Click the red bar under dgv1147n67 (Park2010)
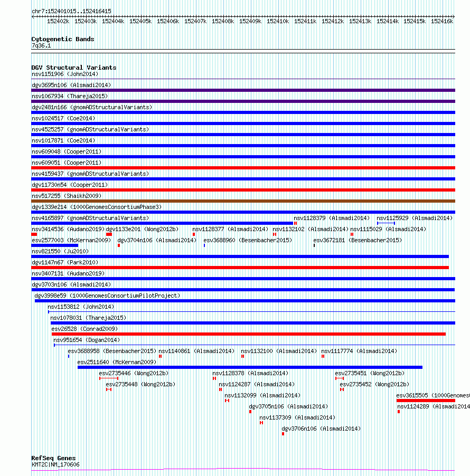Viewport: 470px width, 476px height. 240,268
